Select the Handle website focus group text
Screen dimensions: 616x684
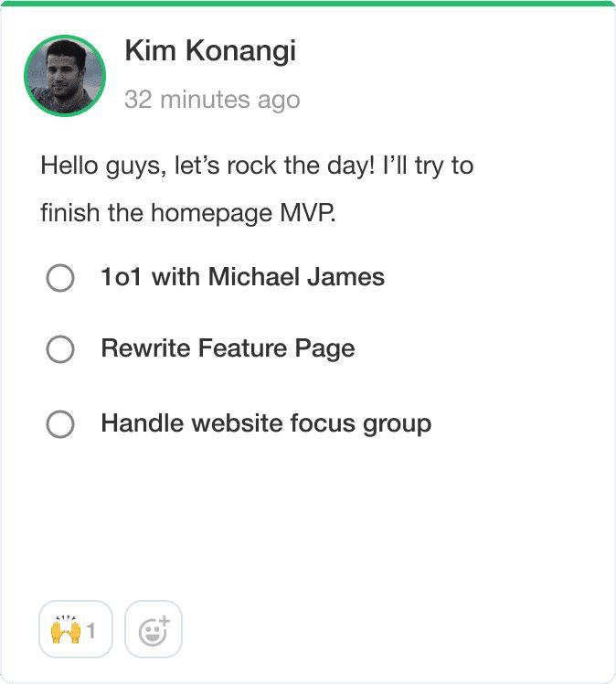tap(266, 423)
